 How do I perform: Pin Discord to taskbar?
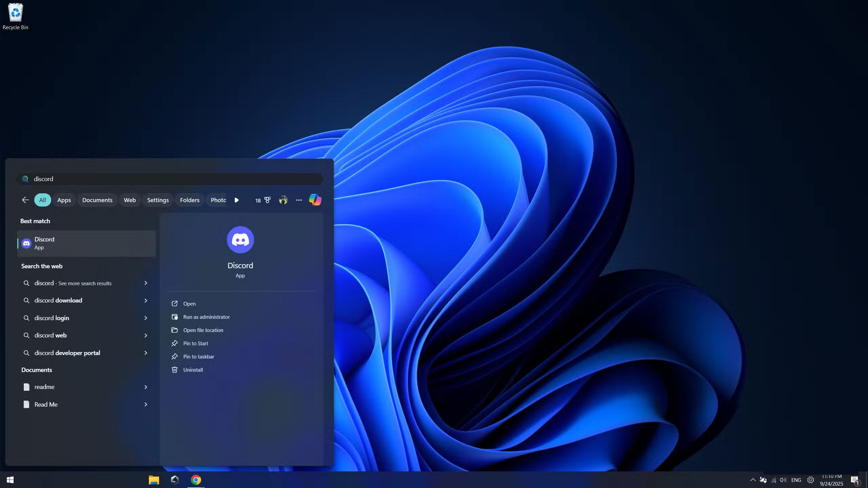pyautogui.click(x=198, y=356)
